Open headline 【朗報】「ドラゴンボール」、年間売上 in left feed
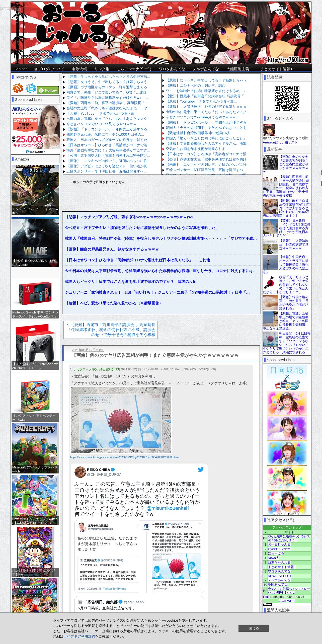 [x=108, y=129]
